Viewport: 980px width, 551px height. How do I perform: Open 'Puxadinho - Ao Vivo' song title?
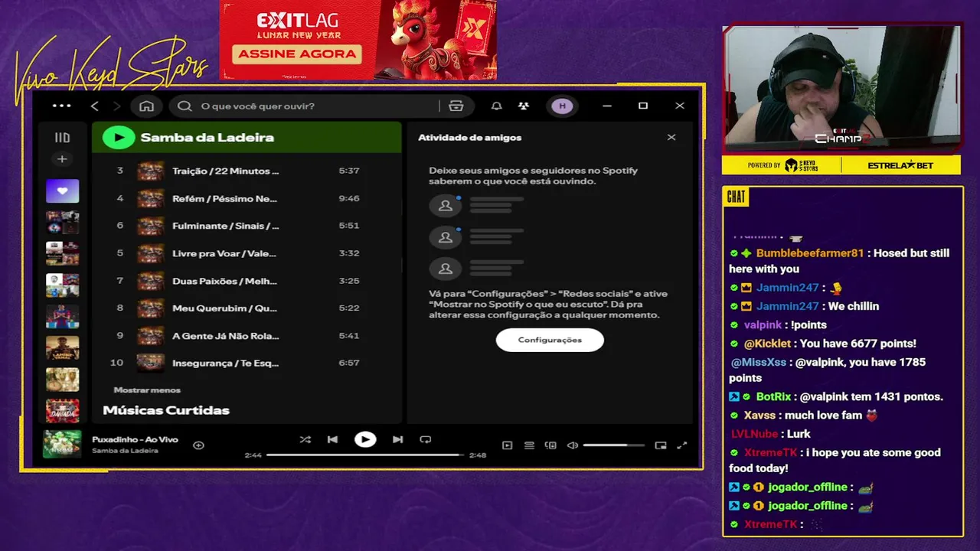pos(135,439)
